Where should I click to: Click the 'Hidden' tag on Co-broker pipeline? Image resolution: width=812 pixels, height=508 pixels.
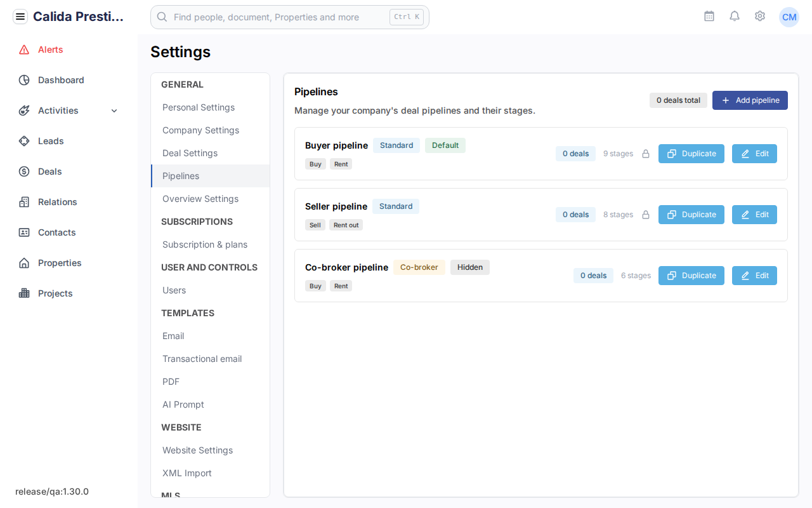tap(470, 267)
